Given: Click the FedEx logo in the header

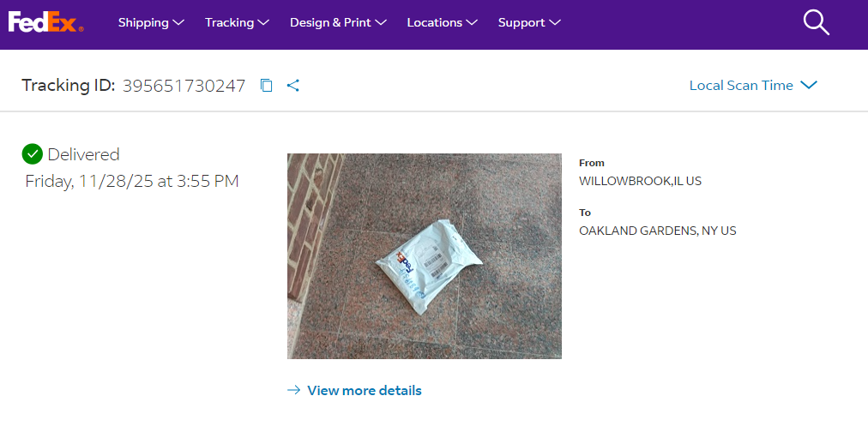Looking at the screenshot, I should [46, 22].
